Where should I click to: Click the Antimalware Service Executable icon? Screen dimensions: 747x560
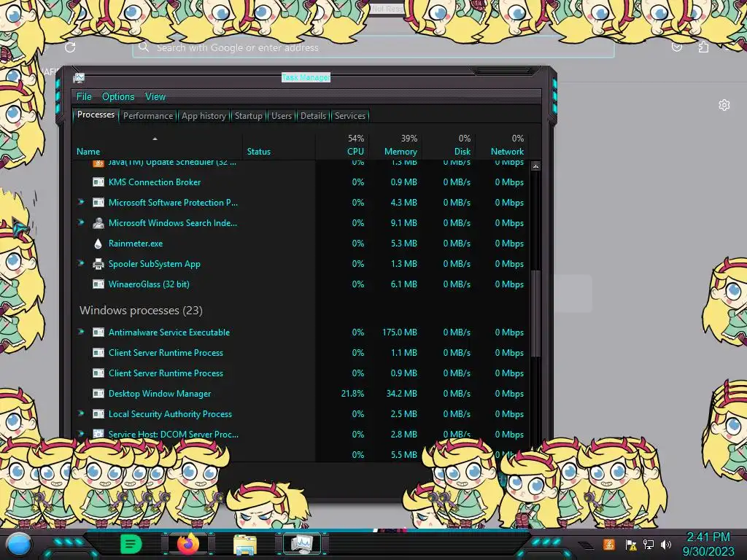click(x=98, y=332)
